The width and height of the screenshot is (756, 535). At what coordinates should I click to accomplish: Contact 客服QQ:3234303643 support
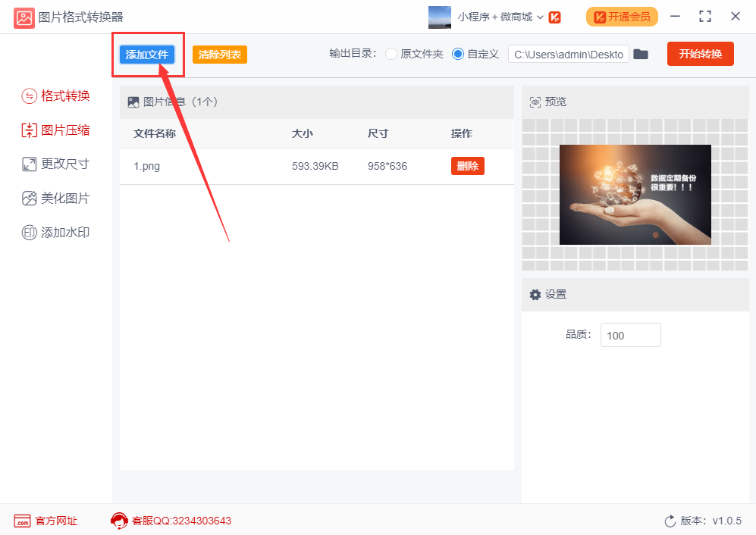point(181,521)
